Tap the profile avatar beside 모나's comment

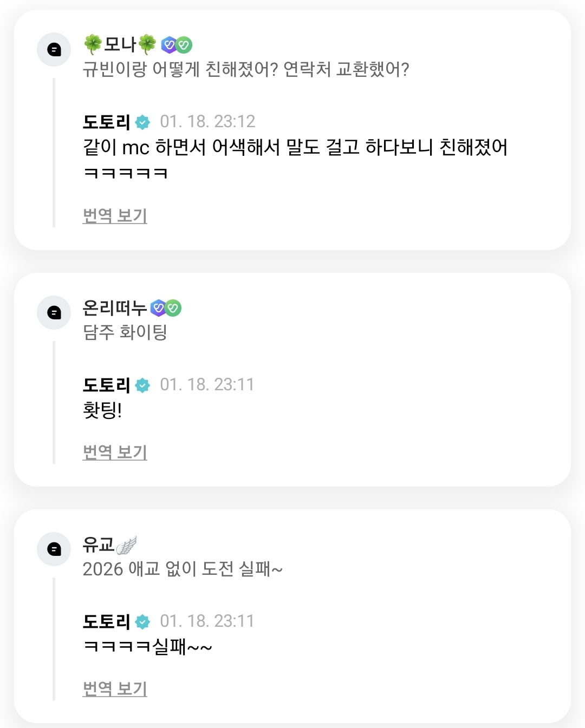coord(54,50)
